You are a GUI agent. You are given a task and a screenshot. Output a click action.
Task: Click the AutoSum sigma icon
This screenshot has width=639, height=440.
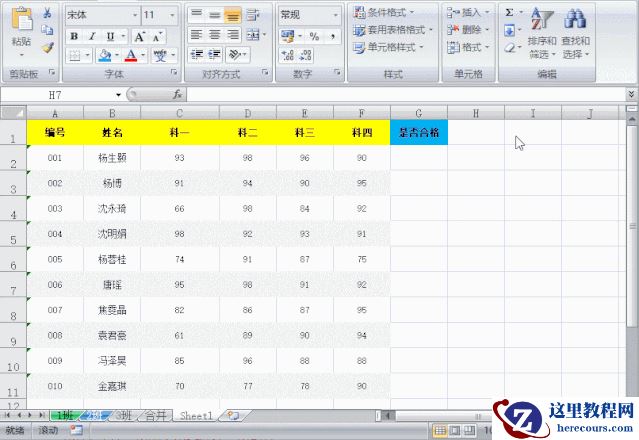(509, 13)
